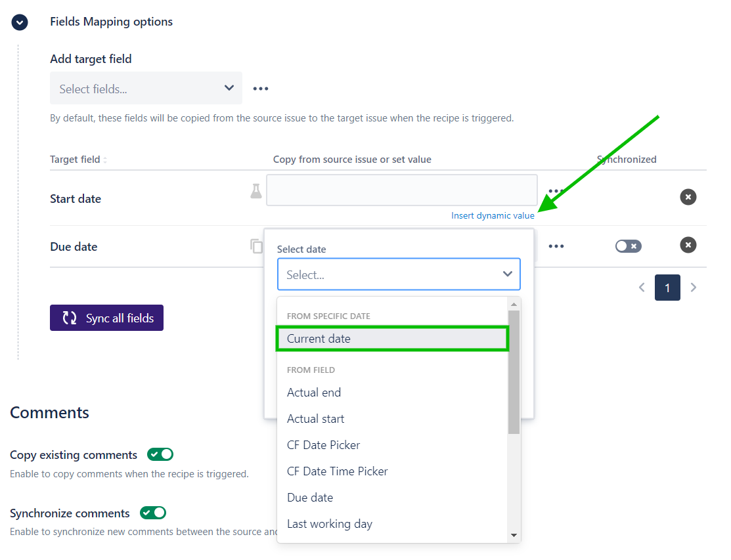
Task: Remove the Due date field mapping
Action: point(688,246)
